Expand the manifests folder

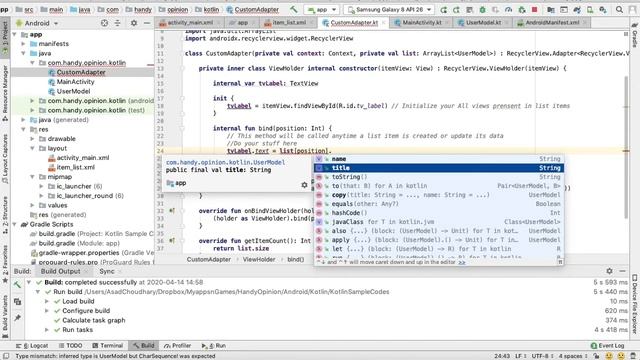tap(23, 44)
